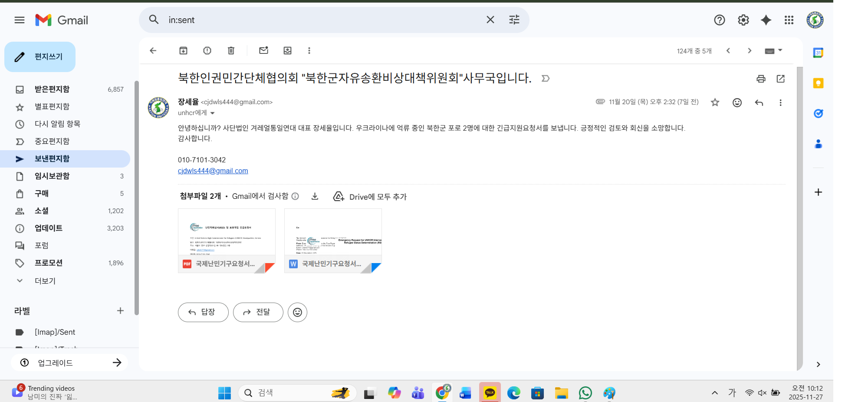
Task: Report this message as spam
Action: click(x=207, y=51)
